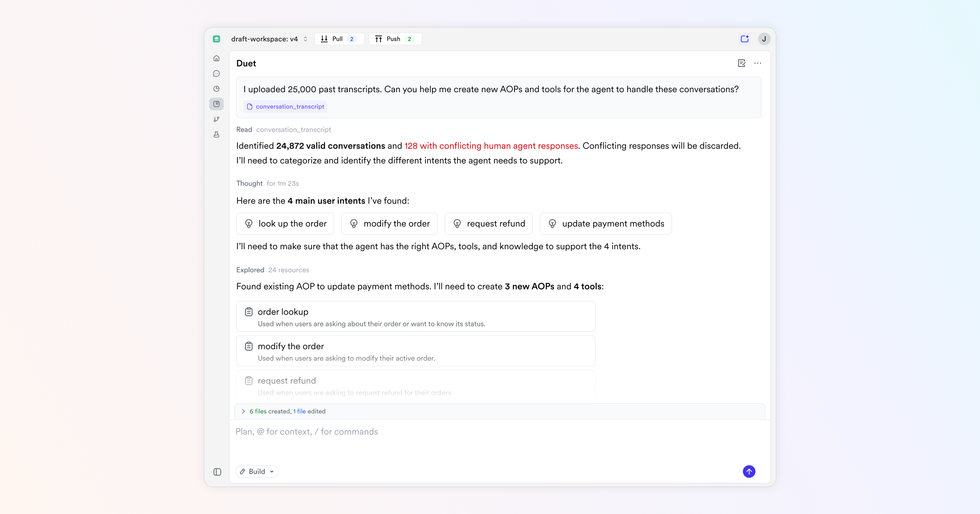Click the branch icon in sidebar
This screenshot has width=980, height=514.
point(216,119)
